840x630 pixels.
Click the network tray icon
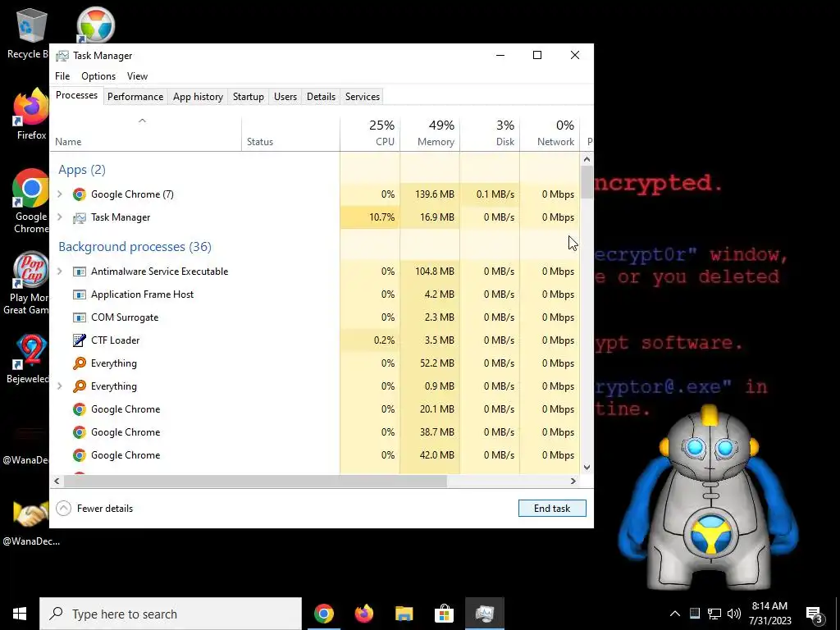[714, 614]
